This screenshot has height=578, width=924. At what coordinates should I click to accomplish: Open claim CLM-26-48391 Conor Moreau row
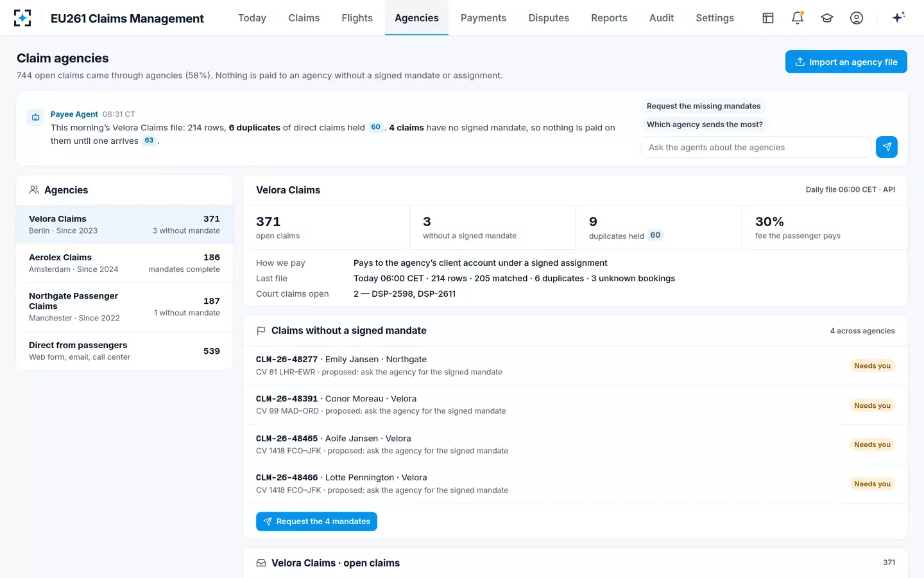pyautogui.click(x=575, y=405)
